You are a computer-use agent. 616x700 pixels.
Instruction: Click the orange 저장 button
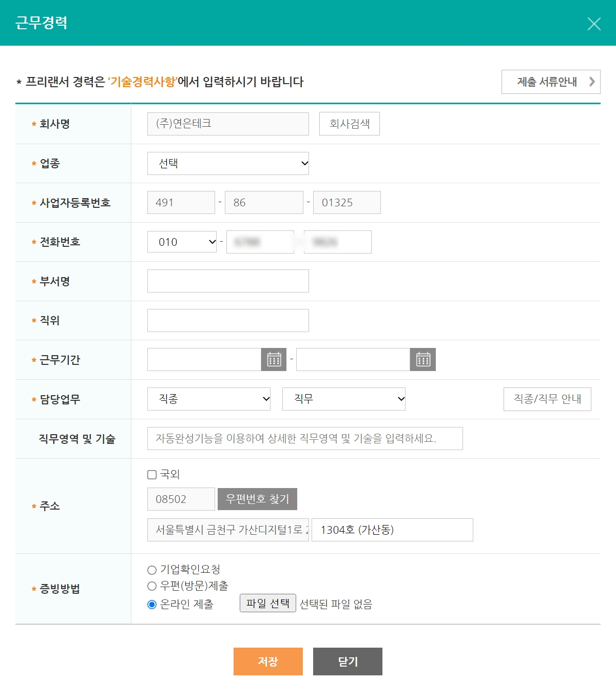click(x=268, y=662)
